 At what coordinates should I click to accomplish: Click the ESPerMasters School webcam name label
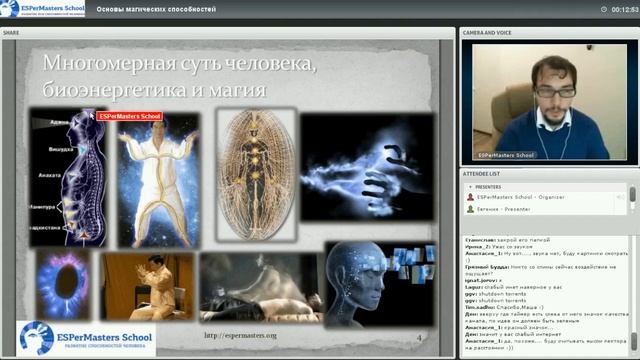[x=506, y=155]
